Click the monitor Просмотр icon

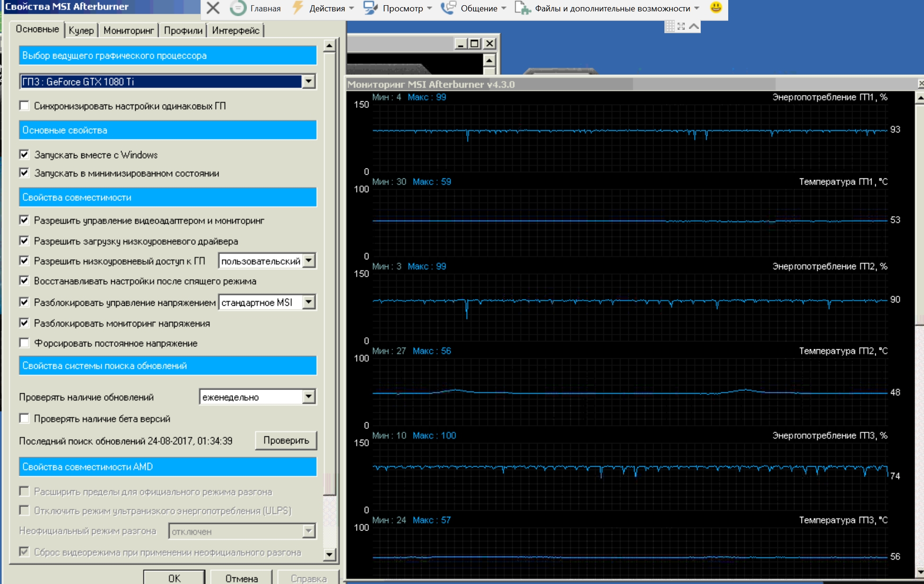click(371, 8)
